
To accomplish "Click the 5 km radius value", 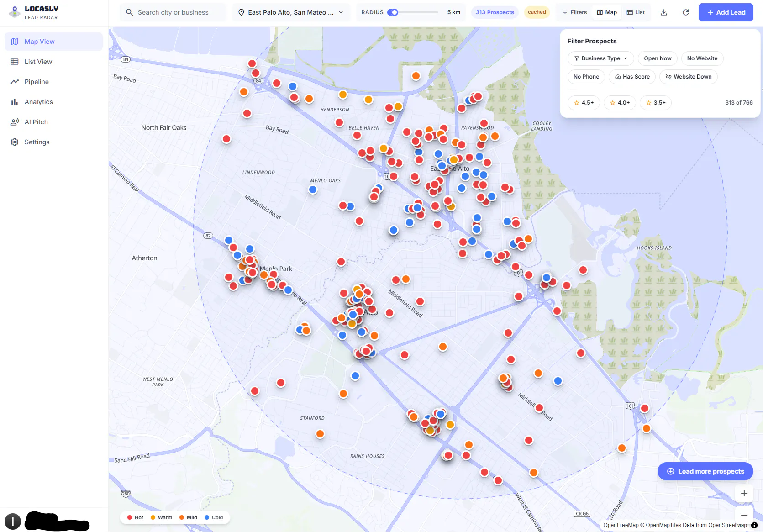I will point(454,12).
